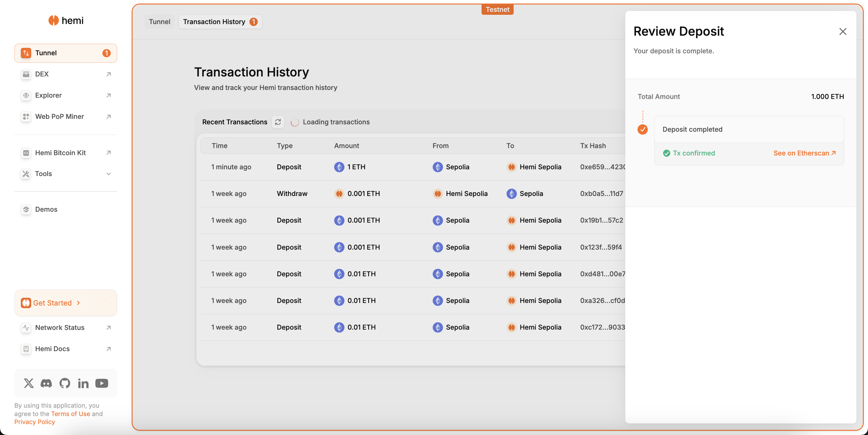Open Demos in the sidebar

coord(66,209)
